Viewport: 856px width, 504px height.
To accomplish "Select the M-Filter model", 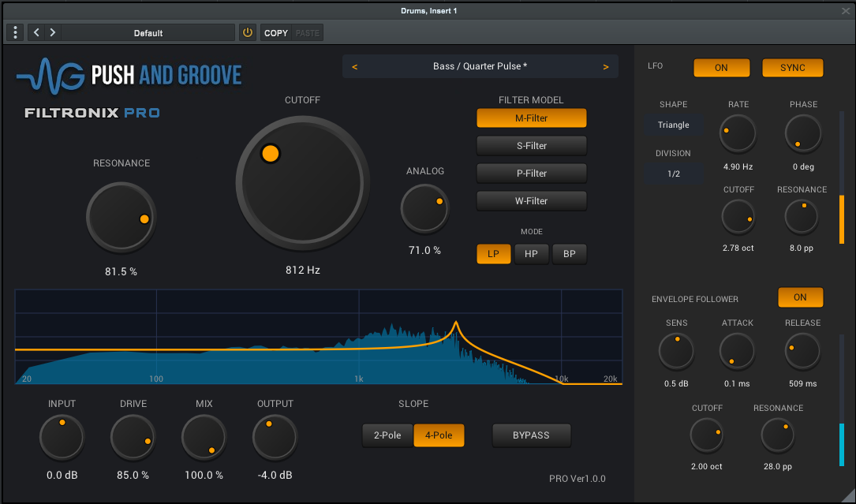I will coord(531,118).
